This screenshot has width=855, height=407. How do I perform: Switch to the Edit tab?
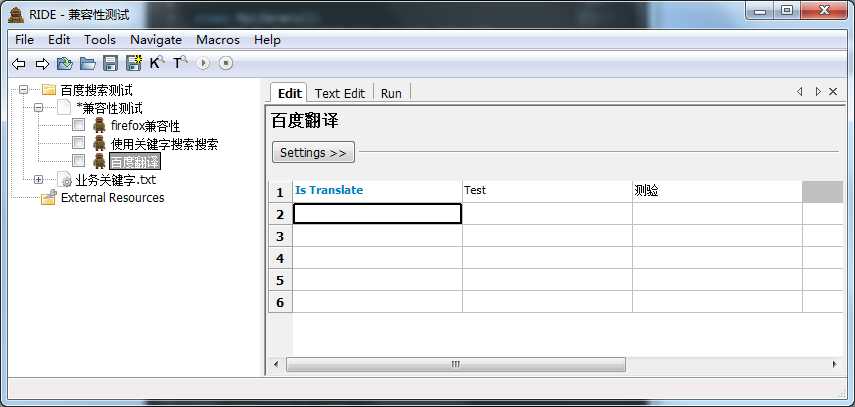[290, 93]
